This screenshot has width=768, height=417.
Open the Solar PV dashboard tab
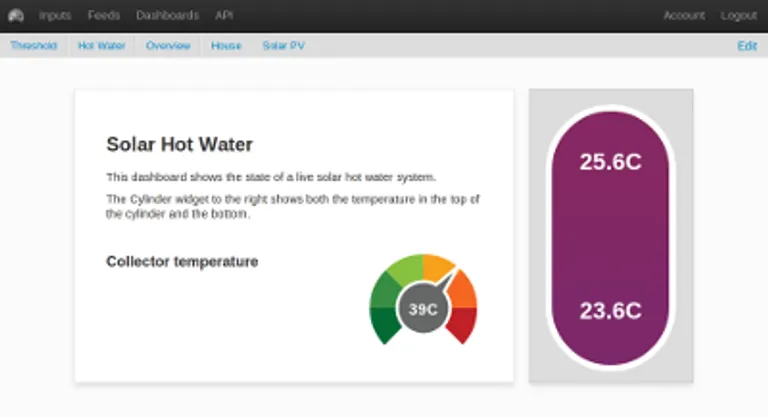point(283,46)
